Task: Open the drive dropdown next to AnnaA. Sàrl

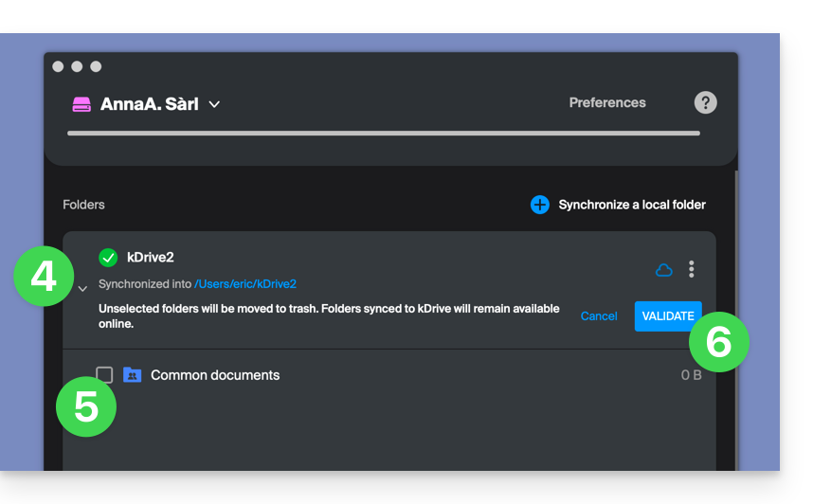Action: [x=214, y=104]
